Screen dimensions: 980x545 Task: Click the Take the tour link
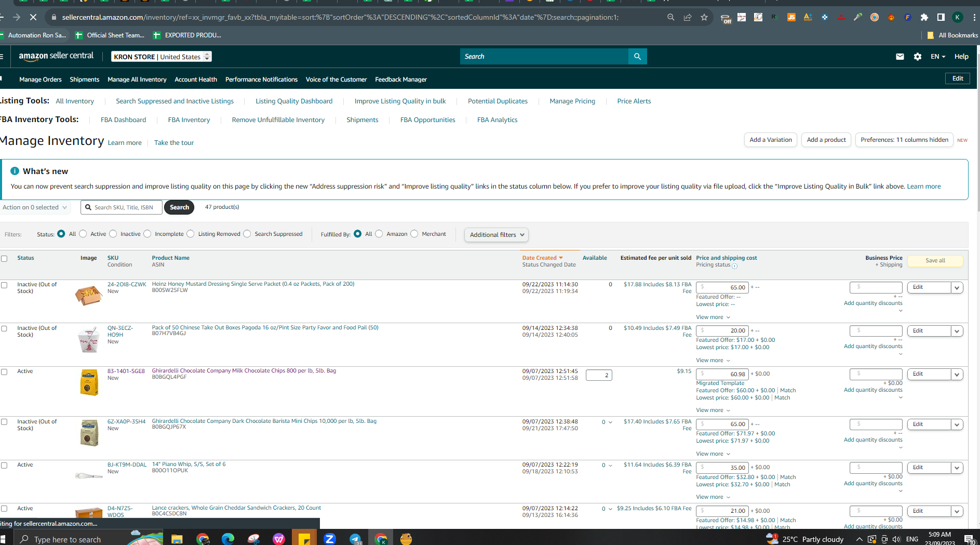pos(174,143)
